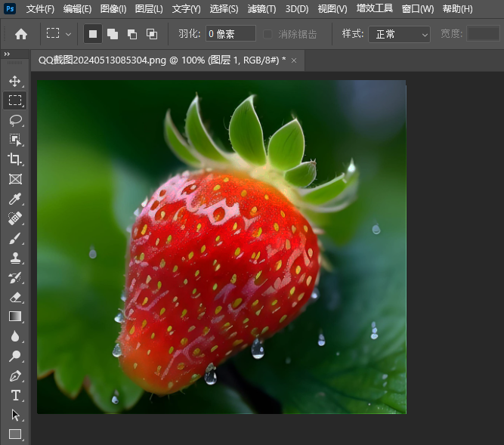Open the 图像(I) menu
The width and height of the screenshot is (504, 445).
(113, 8)
